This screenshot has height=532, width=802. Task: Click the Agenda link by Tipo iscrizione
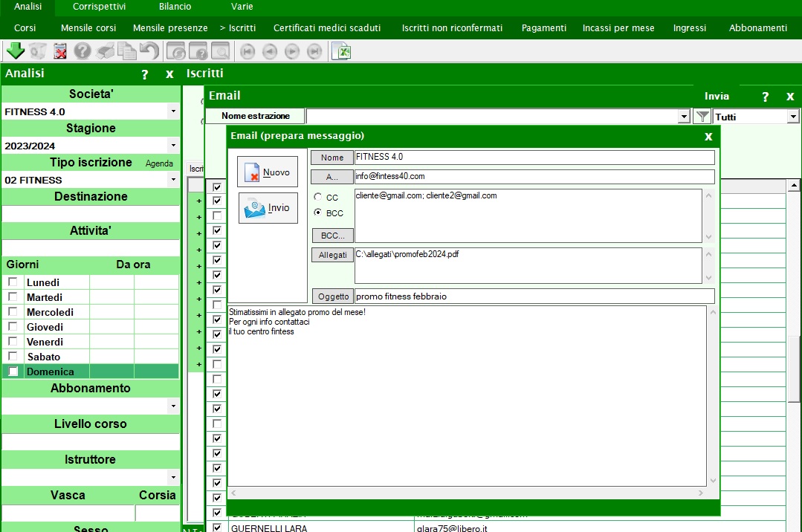159,163
